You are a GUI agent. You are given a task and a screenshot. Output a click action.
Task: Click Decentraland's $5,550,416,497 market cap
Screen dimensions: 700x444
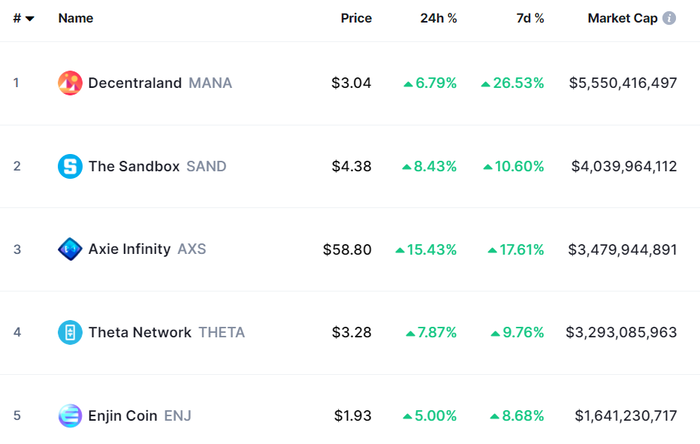[622, 83]
